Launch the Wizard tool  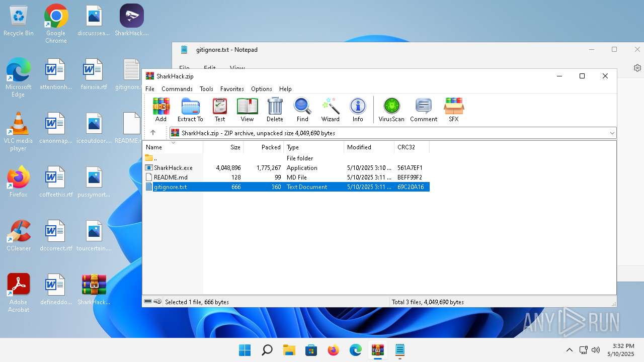330,110
